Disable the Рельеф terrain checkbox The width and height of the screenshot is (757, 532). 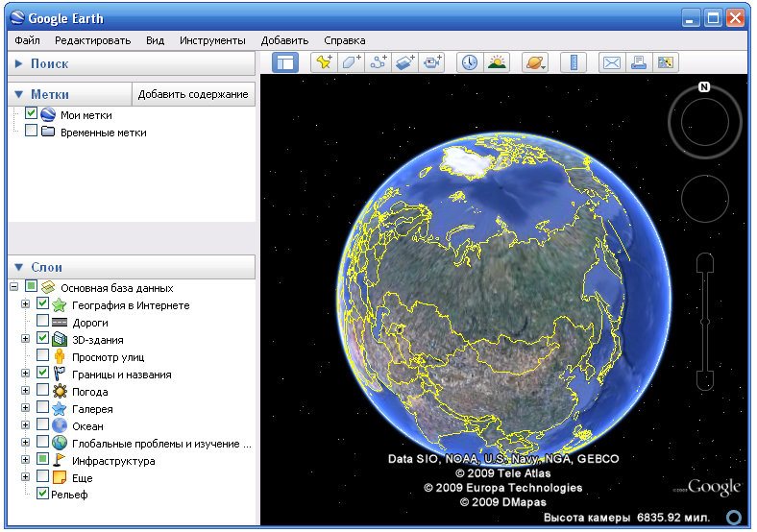[x=42, y=494]
